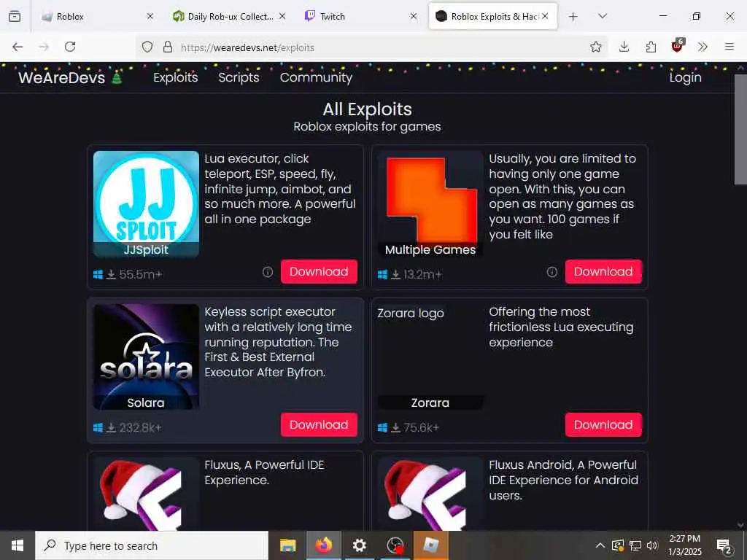Screen dimensions: 747x560
Task: Click the JJSploit info icon
Action: (x=268, y=272)
